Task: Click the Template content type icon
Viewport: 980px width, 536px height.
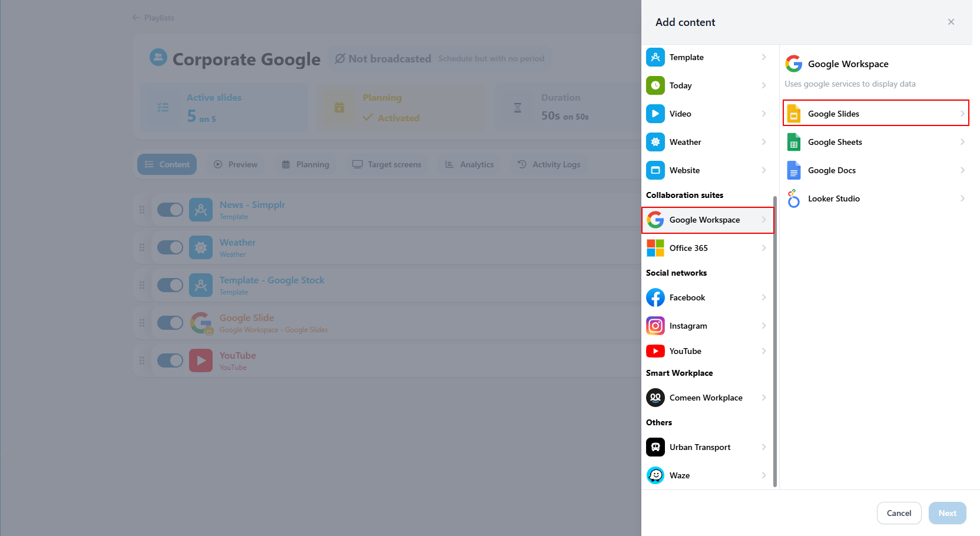Action: [655, 57]
